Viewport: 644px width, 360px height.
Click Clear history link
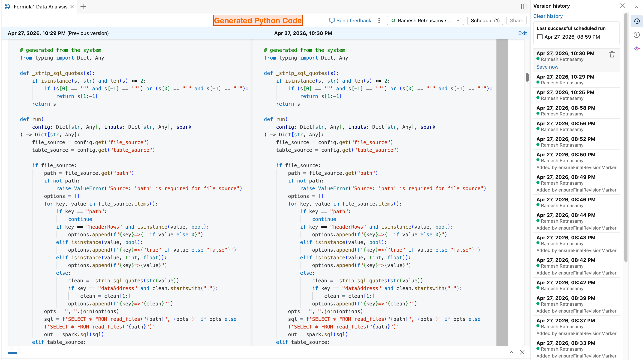coord(548,16)
